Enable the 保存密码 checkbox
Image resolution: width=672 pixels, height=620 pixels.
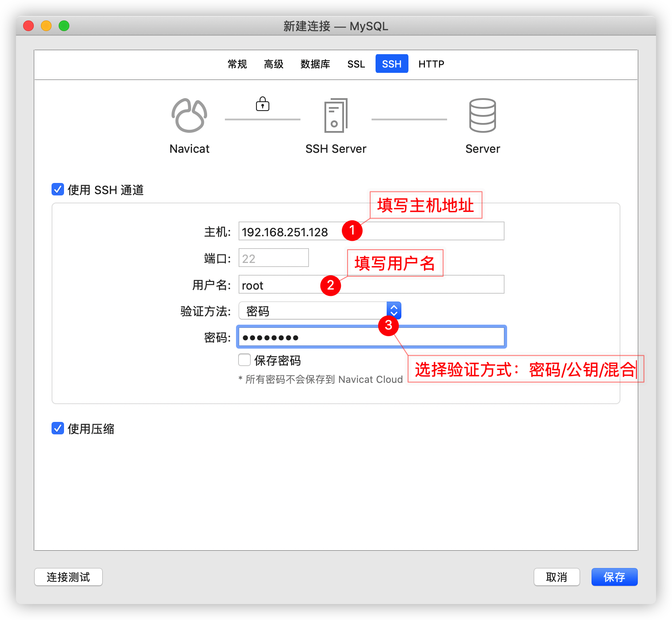click(x=244, y=360)
